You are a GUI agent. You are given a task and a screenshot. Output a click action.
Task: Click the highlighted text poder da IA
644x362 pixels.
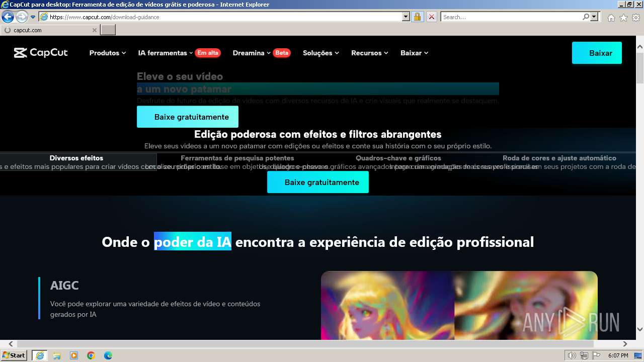pyautogui.click(x=193, y=242)
